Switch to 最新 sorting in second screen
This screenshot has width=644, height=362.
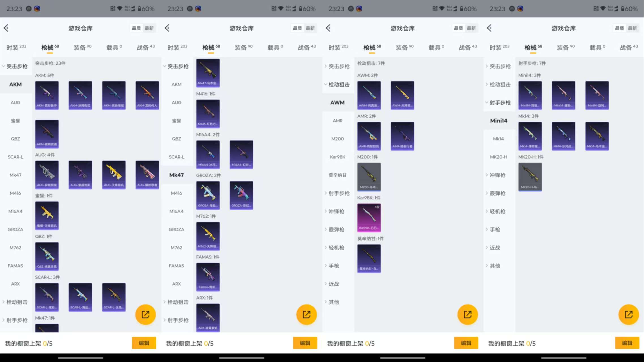[x=310, y=28]
